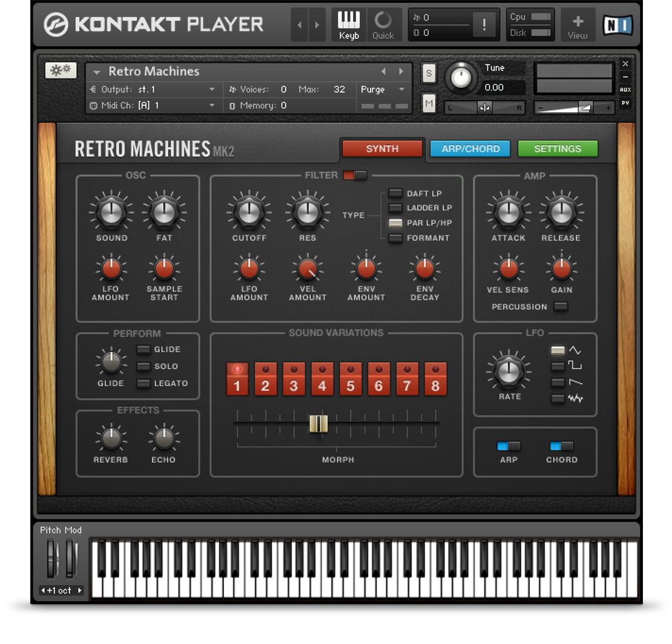Open the Quick-load browser icon
This screenshot has height=644, width=672.
click(383, 25)
